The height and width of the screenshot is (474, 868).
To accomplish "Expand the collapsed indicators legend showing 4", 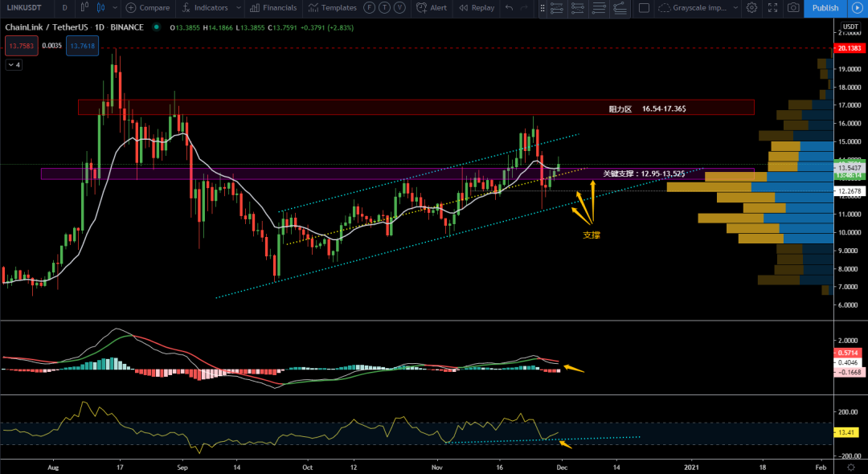I will coord(14,65).
